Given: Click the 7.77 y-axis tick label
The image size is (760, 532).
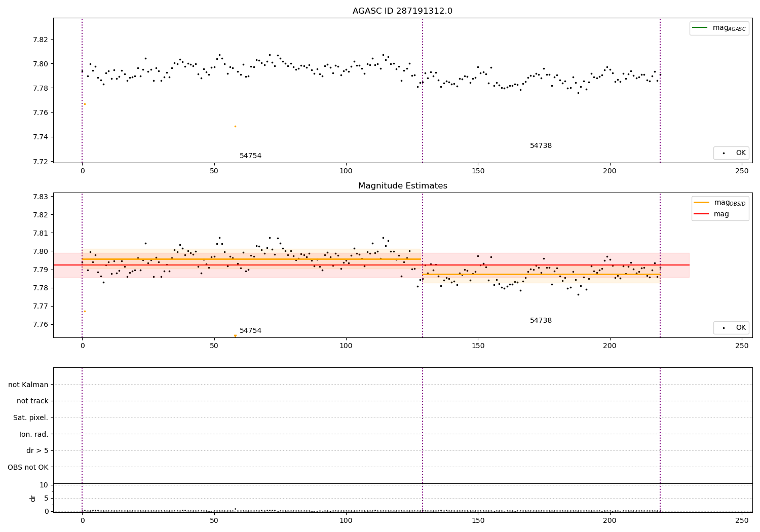Looking at the screenshot, I should pos(40,306).
